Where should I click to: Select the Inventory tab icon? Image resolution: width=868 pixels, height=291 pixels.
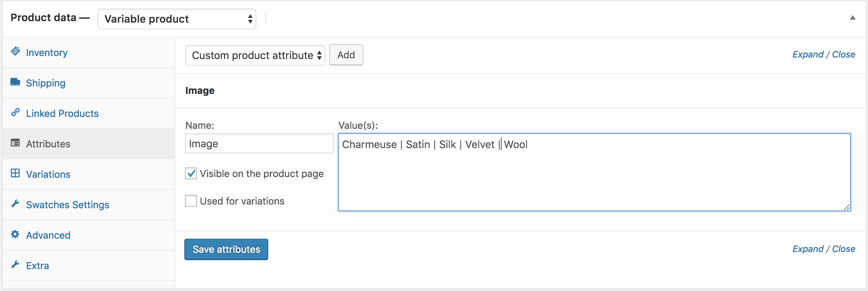[x=15, y=52]
